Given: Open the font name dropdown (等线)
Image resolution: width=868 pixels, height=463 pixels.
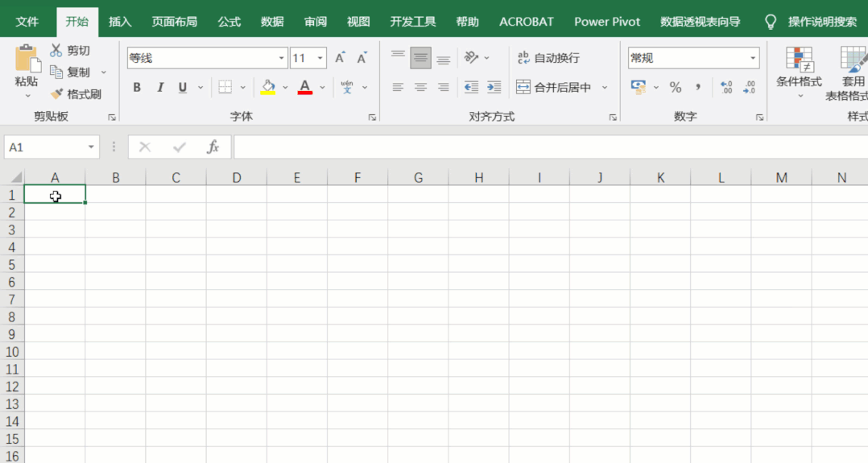Looking at the screenshot, I should point(281,58).
